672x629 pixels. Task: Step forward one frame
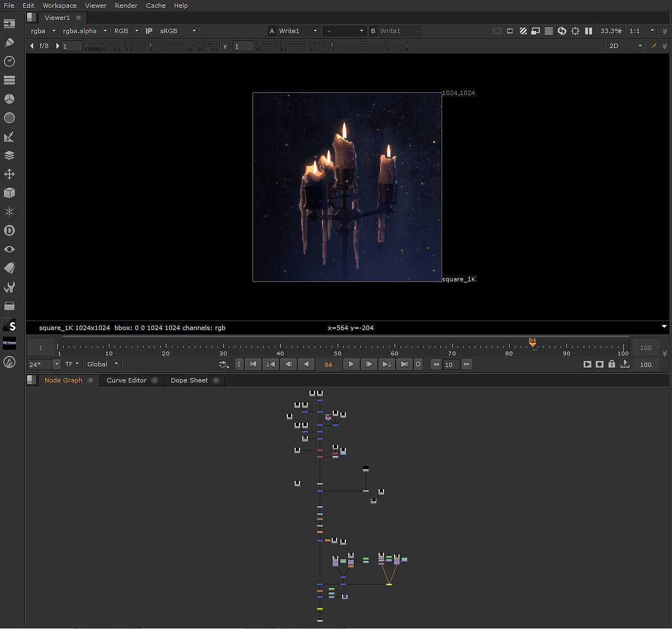pyautogui.click(x=368, y=364)
